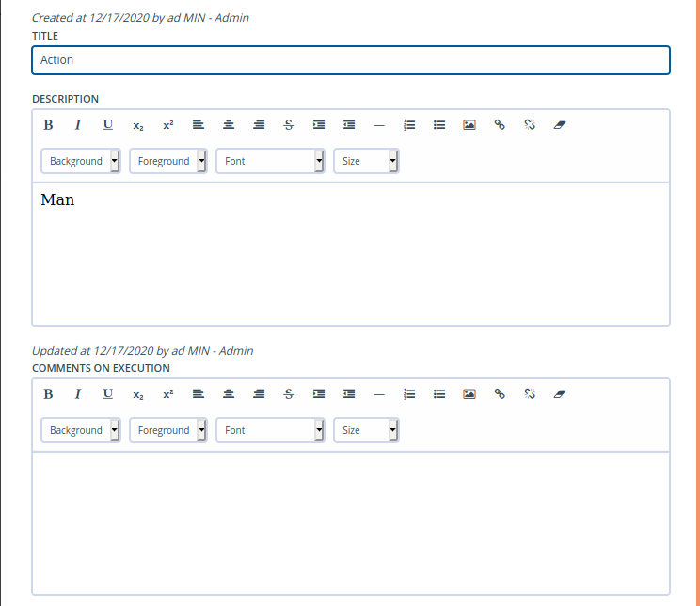Screen dimensions: 700x606
Task: Align left in Comments on Execution editor
Action: (x=199, y=394)
